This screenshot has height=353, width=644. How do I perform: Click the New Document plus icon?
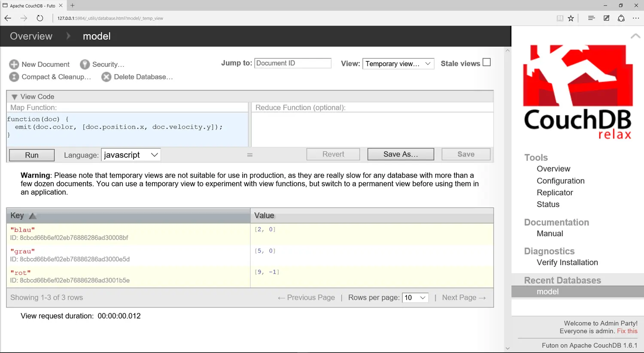tap(14, 64)
